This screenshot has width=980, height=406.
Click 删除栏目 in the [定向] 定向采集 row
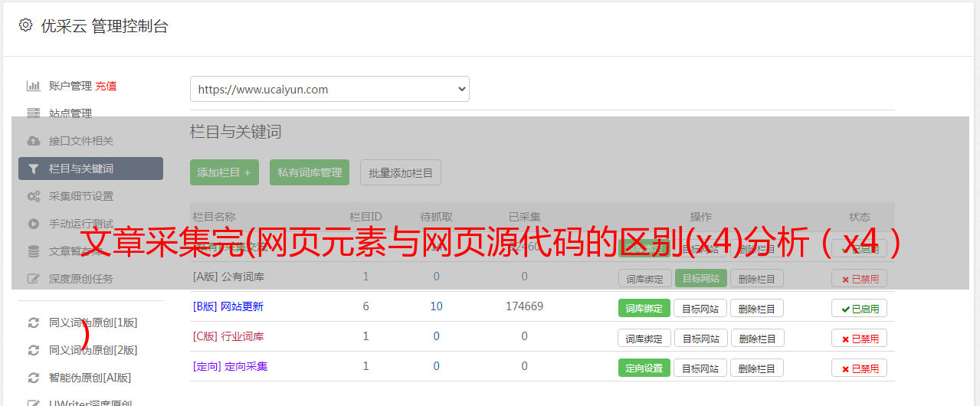(x=756, y=368)
